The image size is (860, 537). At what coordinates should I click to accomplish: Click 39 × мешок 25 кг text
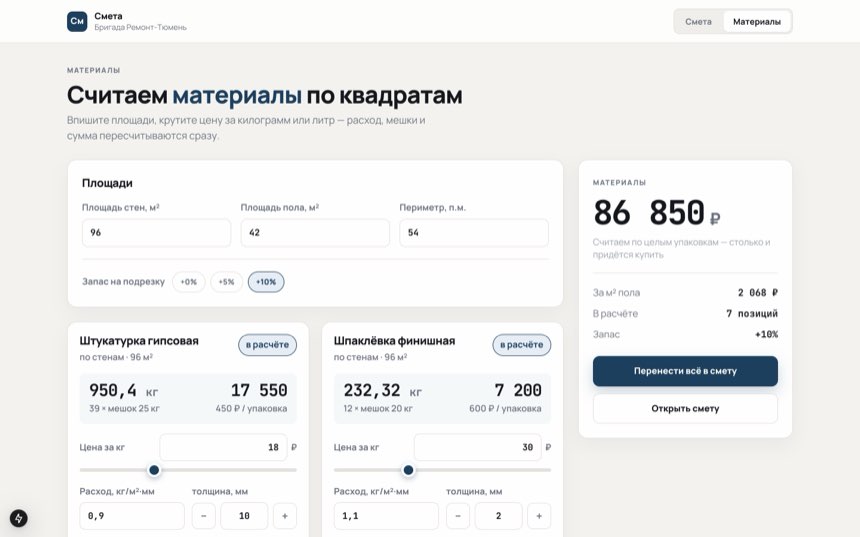(125, 409)
